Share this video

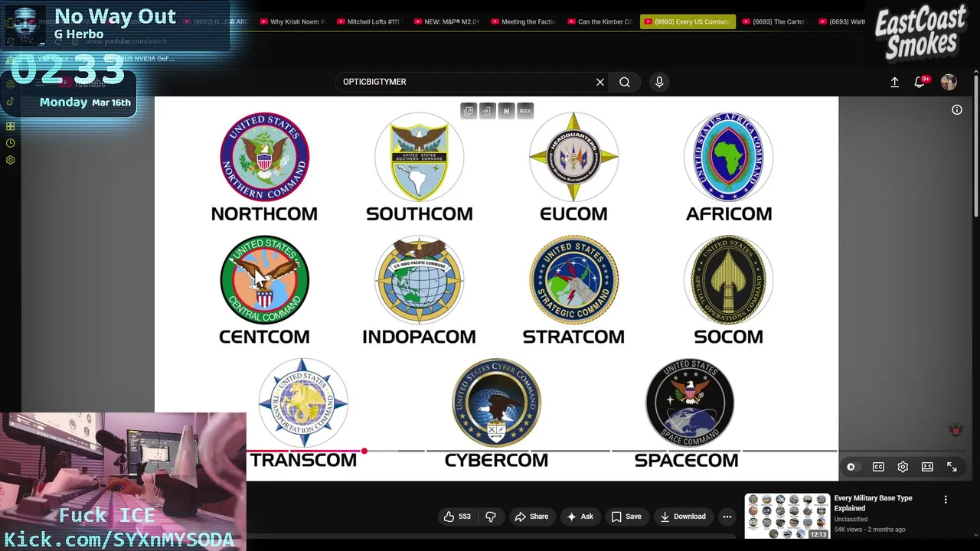pos(531,517)
